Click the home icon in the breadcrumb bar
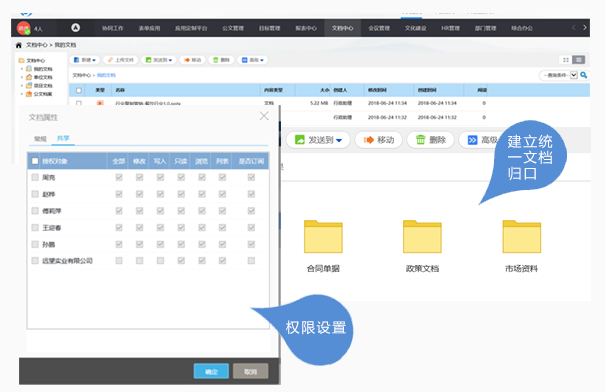 point(19,45)
